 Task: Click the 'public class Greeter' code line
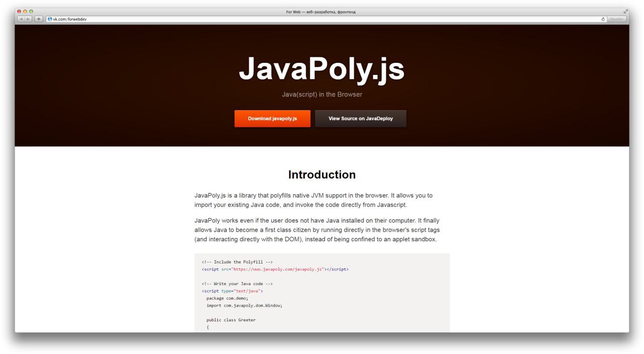pos(231,320)
